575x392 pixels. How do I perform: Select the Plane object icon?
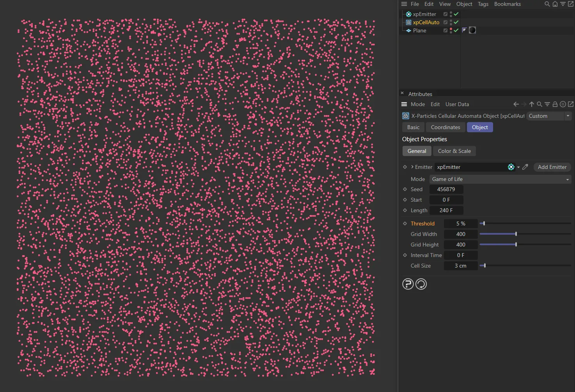[x=408, y=30]
